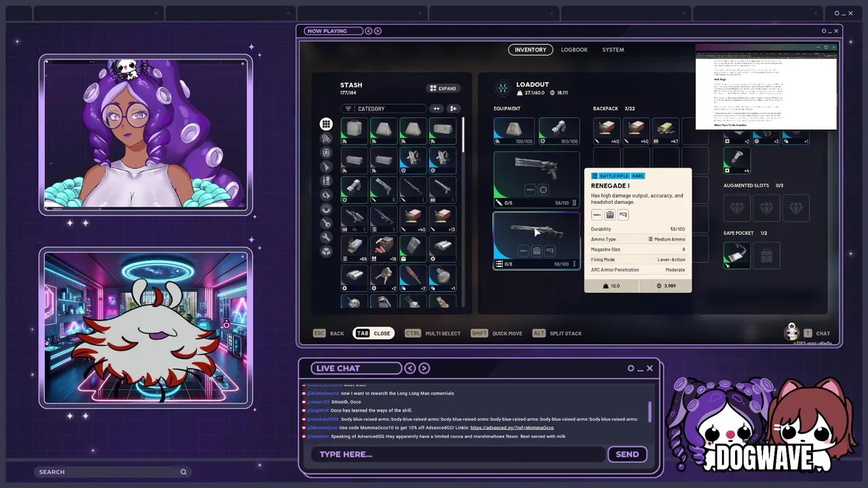Switch to the Logbook tab
Image resolution: width=868 pixels, height=488 pixels.
[x=574, y=49]
